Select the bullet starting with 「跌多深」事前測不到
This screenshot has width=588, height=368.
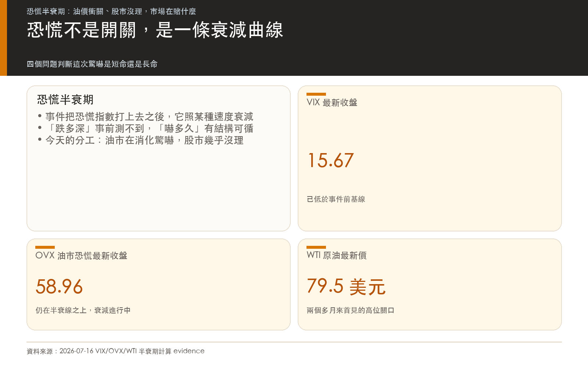click(146, 128)
